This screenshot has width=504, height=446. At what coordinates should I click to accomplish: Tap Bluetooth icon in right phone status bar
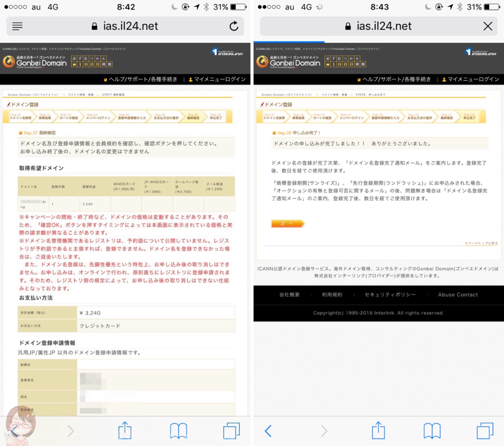460,7
